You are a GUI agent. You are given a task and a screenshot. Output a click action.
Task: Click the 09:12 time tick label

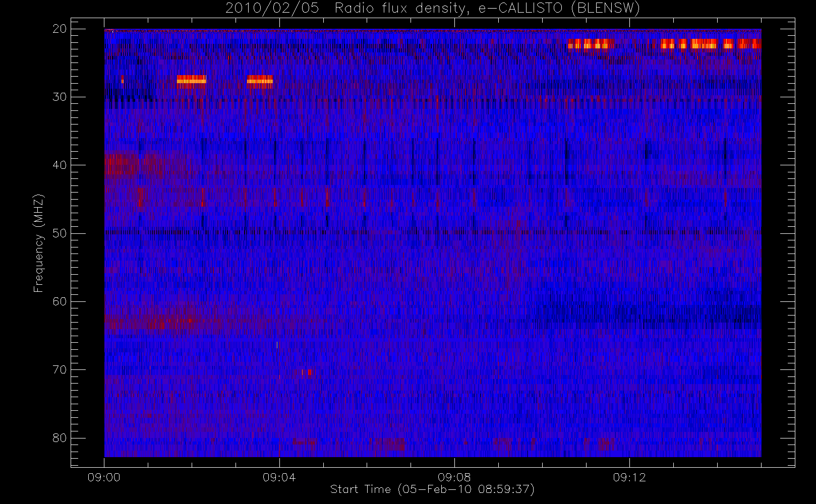(x=629, y=478)
